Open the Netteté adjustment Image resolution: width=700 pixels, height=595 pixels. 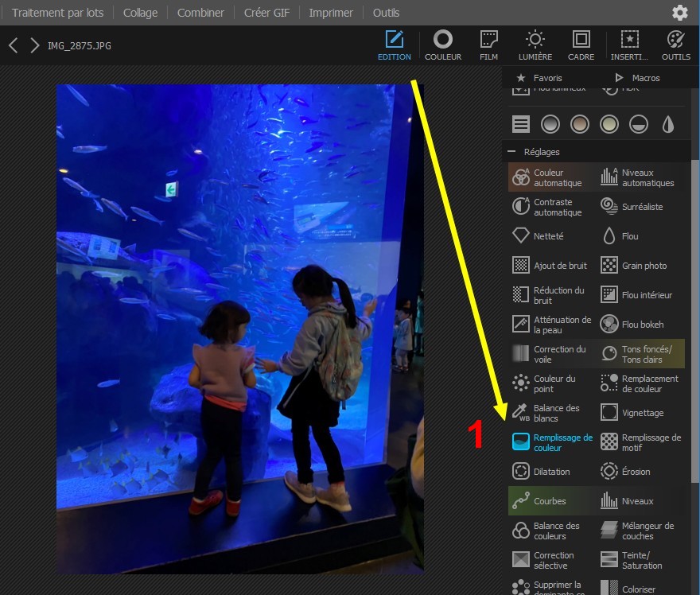pyautogui.click(x=551, y=236)
